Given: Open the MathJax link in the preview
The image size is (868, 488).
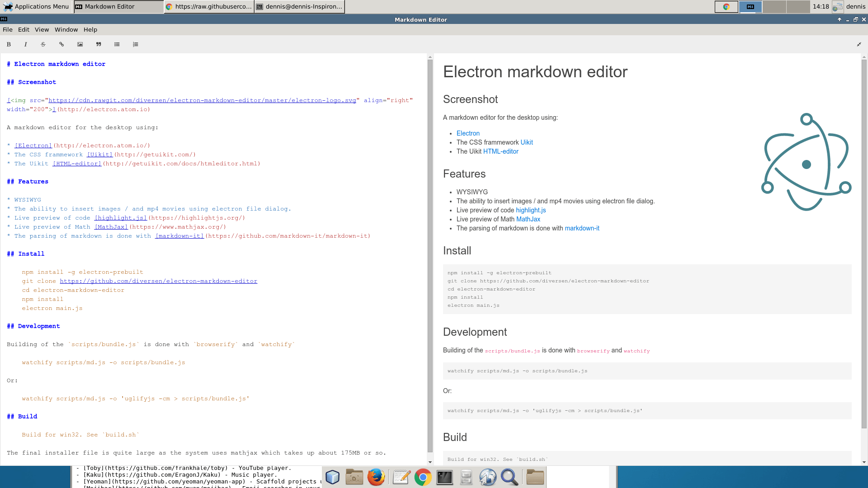Looking at the screenshot, I should pyautogui.click(x=528, y=219).
